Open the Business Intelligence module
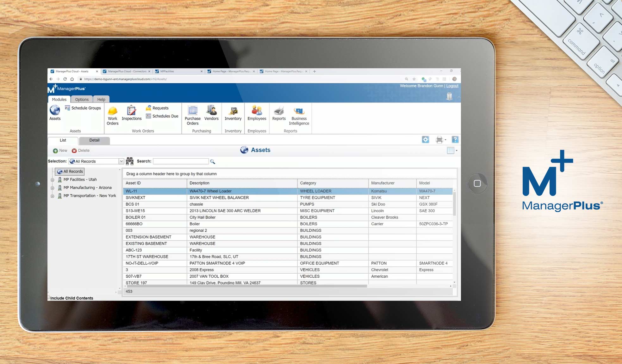The image size is (622, 364). (298, 113)
